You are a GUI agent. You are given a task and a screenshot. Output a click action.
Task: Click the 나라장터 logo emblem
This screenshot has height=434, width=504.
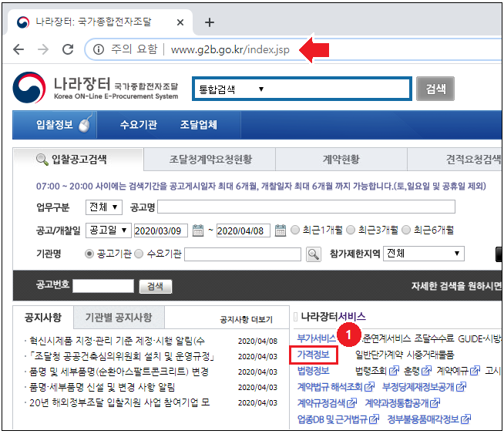coord(29,87)
